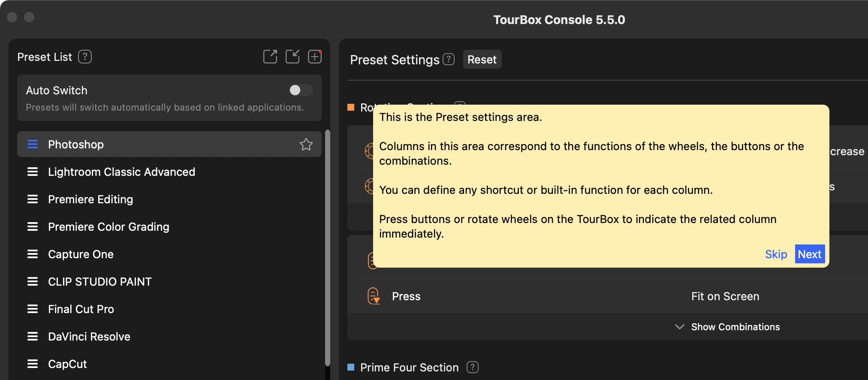The image size is (868, 380).
Task: Expand Show Combinations chevron
Action: point(680,327)
